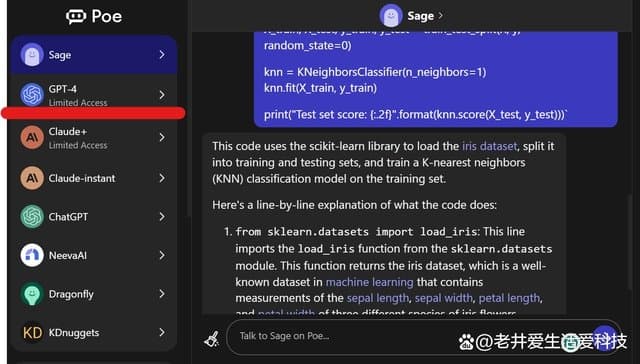Open the KDnuggets chat
Screen dimensions: 640x364
[94, 333]
